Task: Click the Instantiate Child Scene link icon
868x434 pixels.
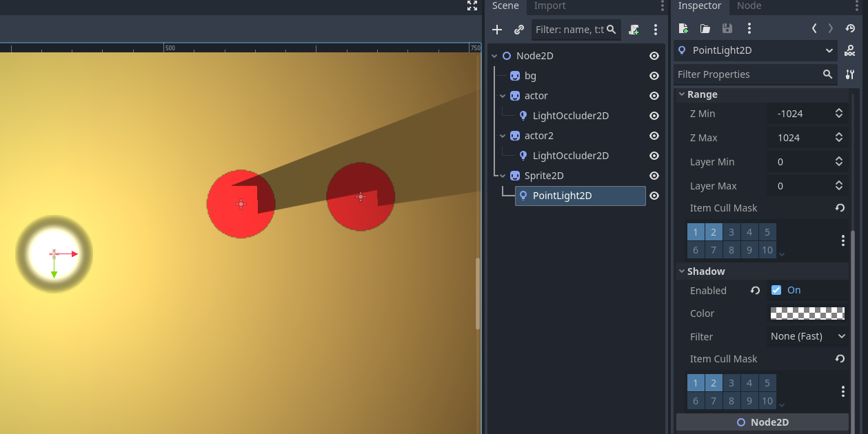Action: pos(519,30)
